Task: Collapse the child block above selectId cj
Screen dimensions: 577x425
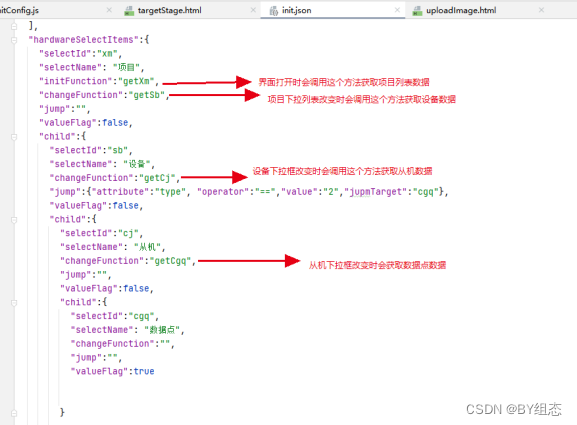Action: coord(14,220)
